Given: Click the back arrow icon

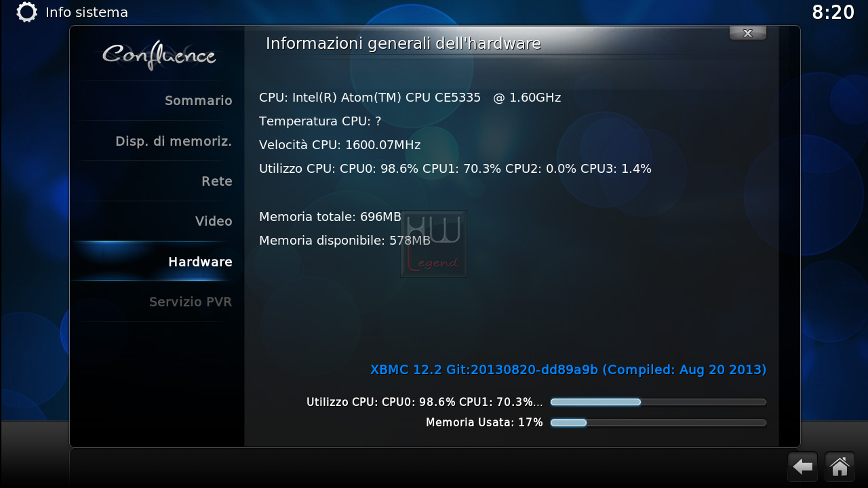Looking at the screenshot, I should 803,467.
